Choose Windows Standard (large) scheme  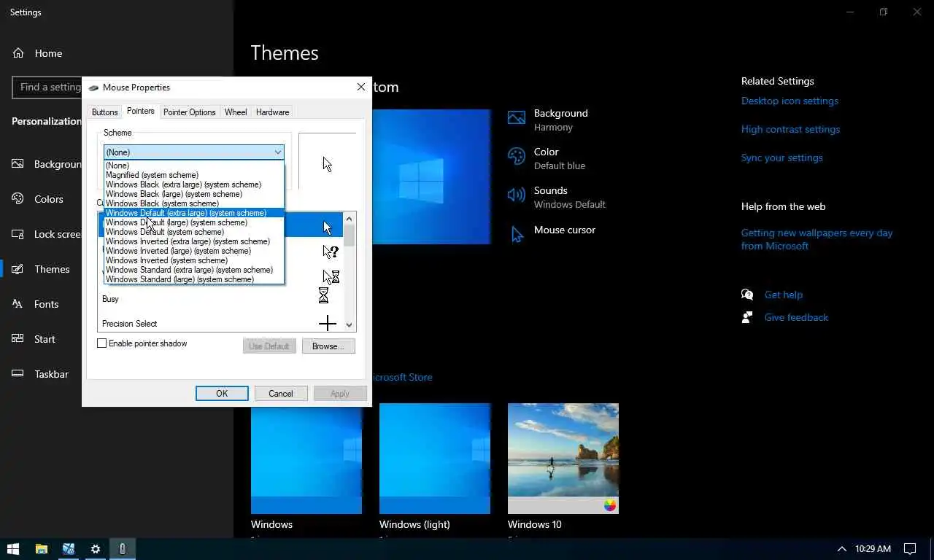click(x=193, y=279)
